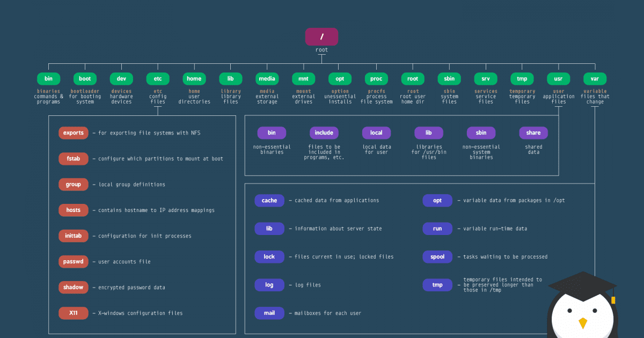The width and height of the screenshot is (644, 338).
Task: Click the green "proc" node
Action: pos(376,79)
